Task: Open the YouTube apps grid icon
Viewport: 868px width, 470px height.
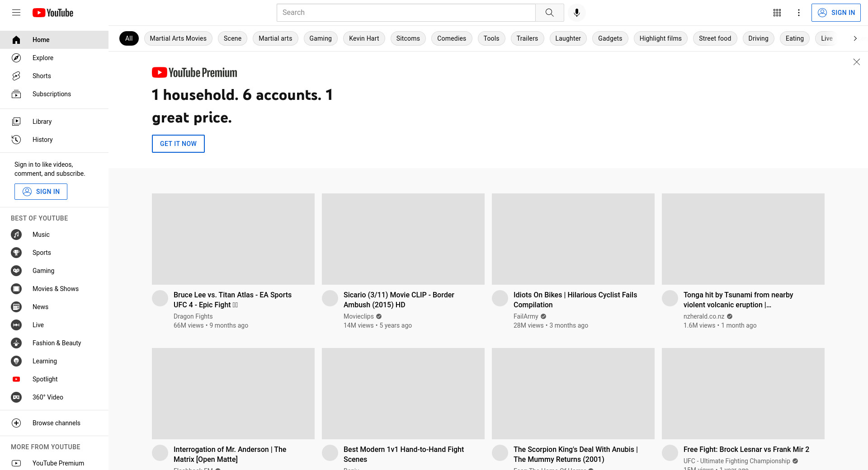Action: coord(777,13)
